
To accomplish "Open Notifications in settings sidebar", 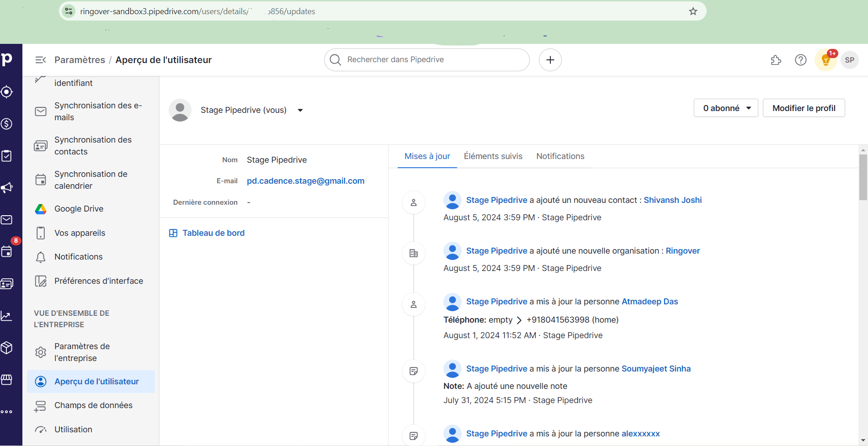I will pos(91,257).
